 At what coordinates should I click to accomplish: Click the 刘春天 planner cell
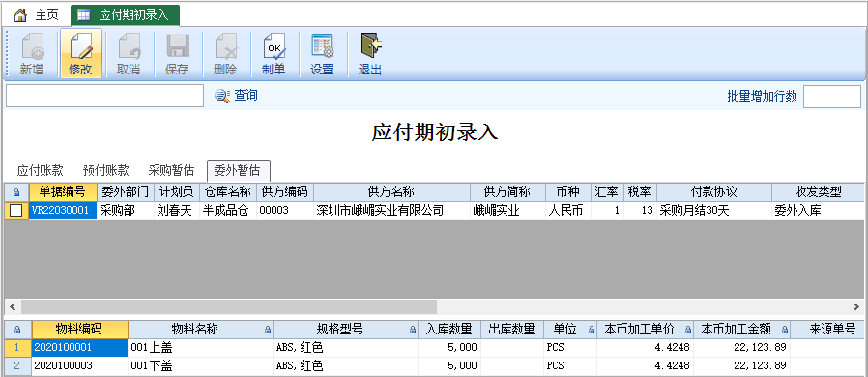(176, 211)
